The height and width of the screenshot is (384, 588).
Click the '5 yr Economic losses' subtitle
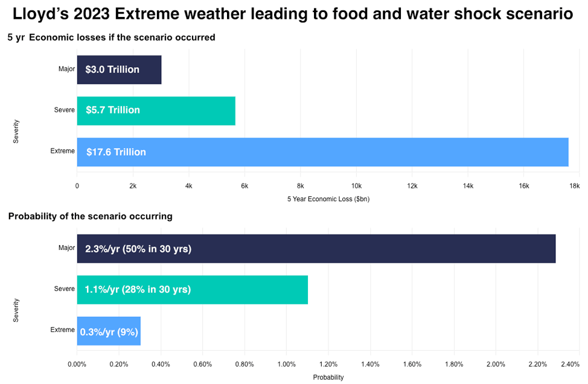pos(112,37)
